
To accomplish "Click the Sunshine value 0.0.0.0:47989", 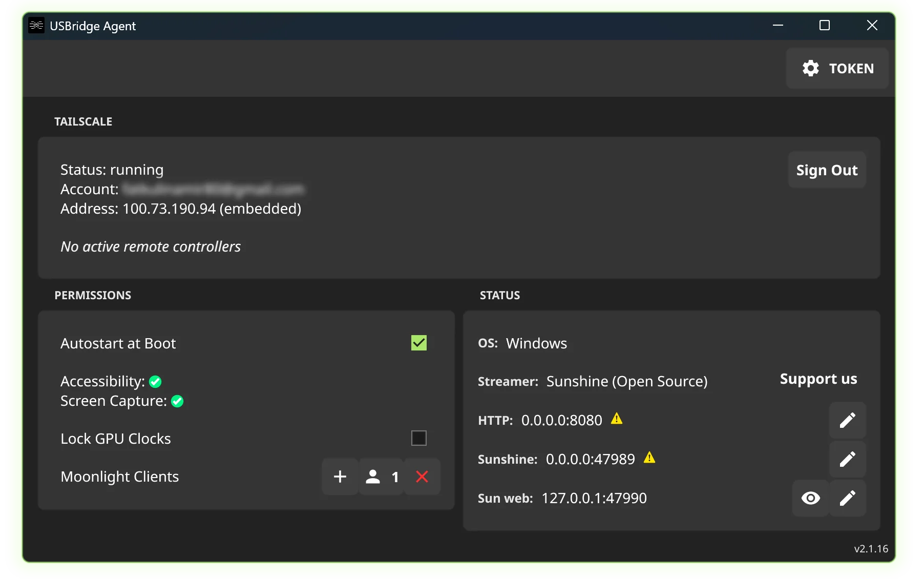I will 591,460.
